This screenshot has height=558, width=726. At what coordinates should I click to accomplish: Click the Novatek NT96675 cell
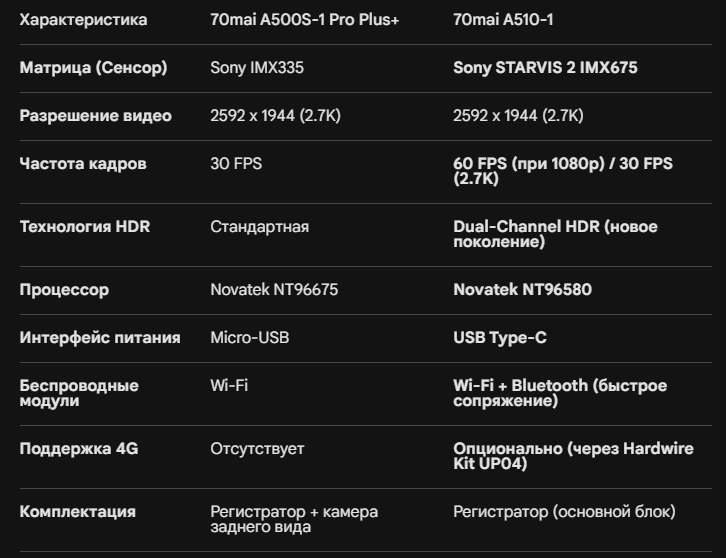(x=274, y=289)
